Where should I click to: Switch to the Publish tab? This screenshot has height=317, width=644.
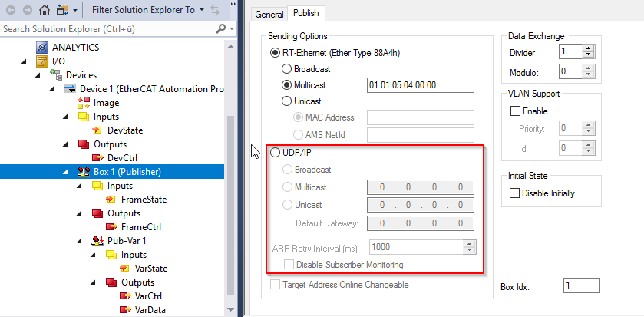click(x=306, y=13)
